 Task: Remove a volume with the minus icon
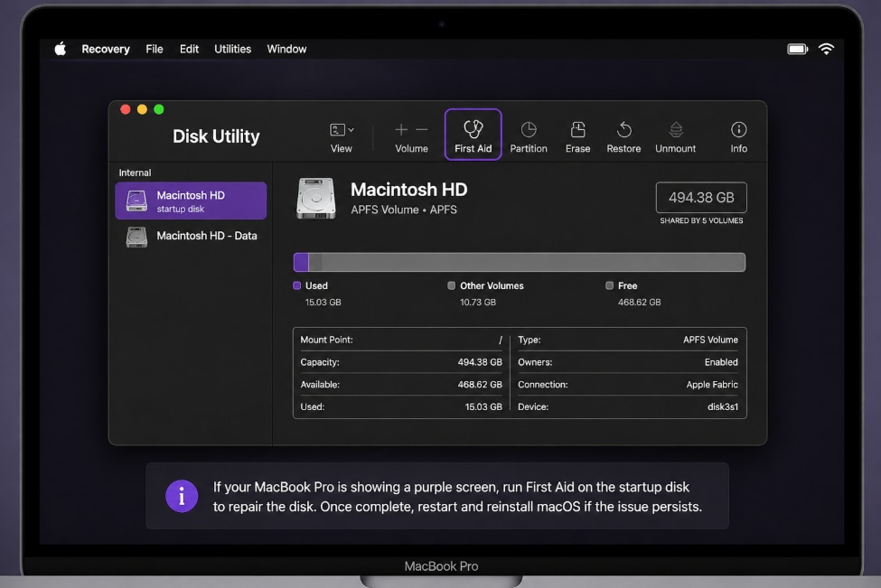tap(421, 130)
